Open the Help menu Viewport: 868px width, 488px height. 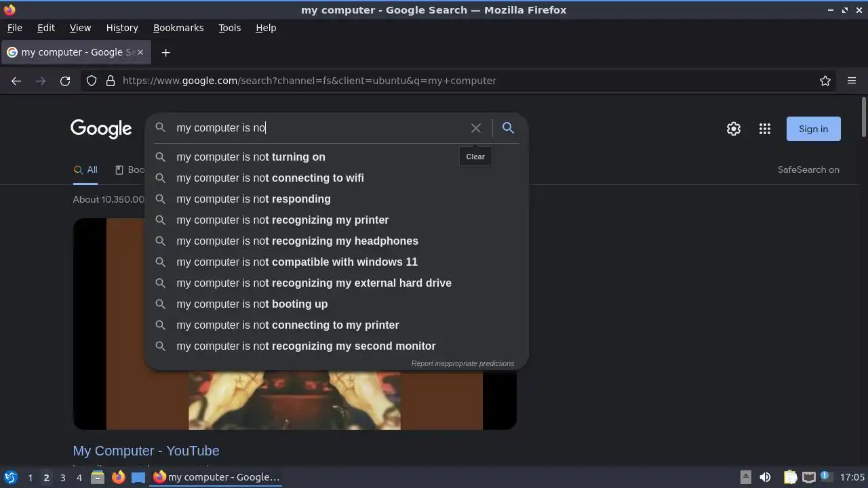pos(266,28)
